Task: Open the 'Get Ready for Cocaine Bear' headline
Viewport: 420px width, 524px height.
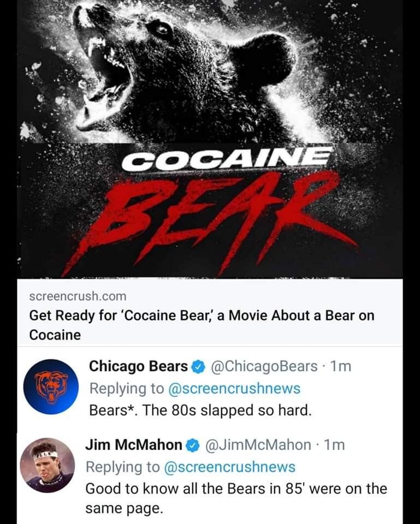Action: coord(201,324)
